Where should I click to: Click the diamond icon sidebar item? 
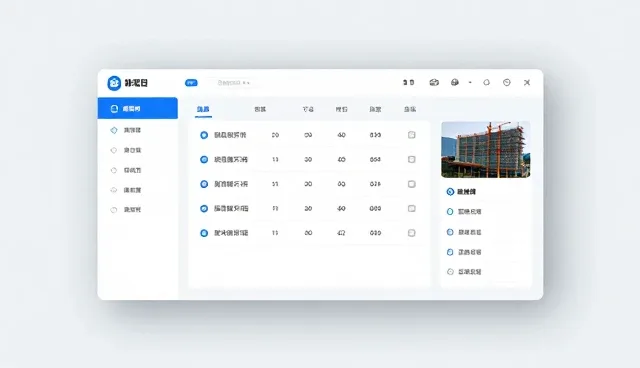tap(114, 130)
